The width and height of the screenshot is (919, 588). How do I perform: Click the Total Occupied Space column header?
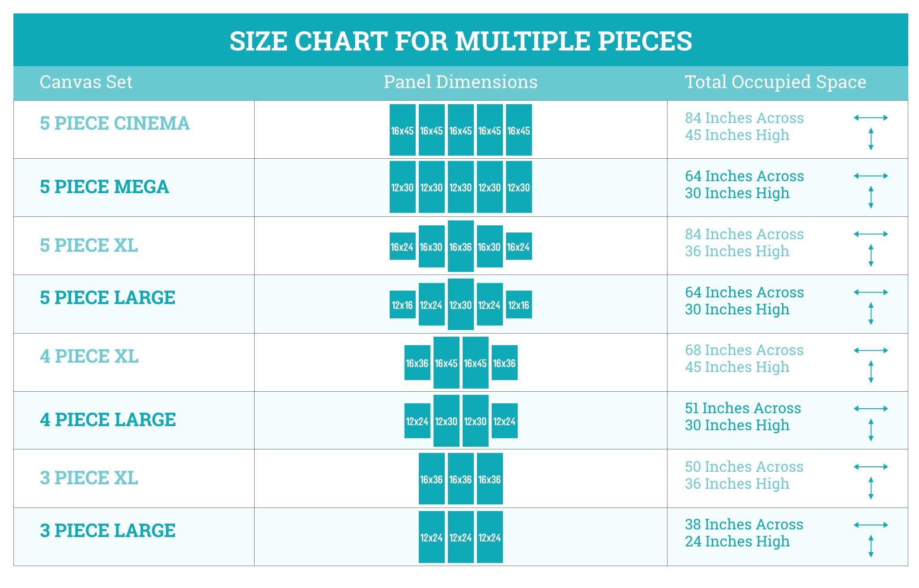(775, 82)
